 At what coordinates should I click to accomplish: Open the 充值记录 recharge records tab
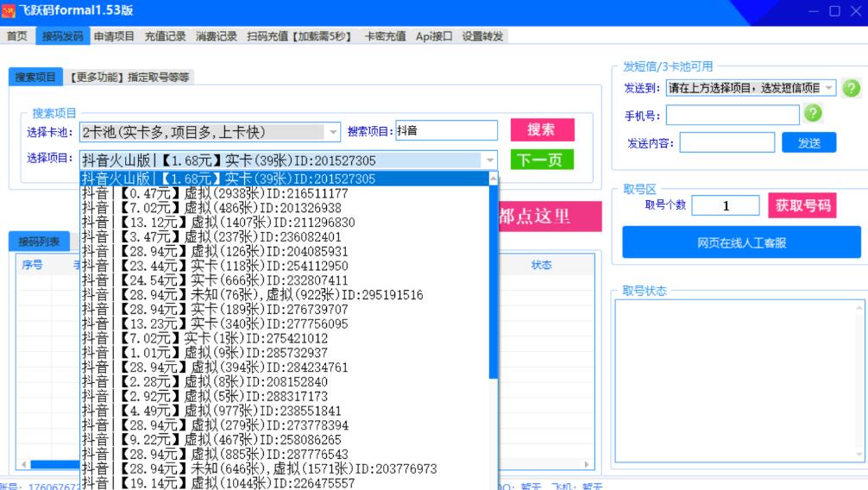click(x=165, y=36)
